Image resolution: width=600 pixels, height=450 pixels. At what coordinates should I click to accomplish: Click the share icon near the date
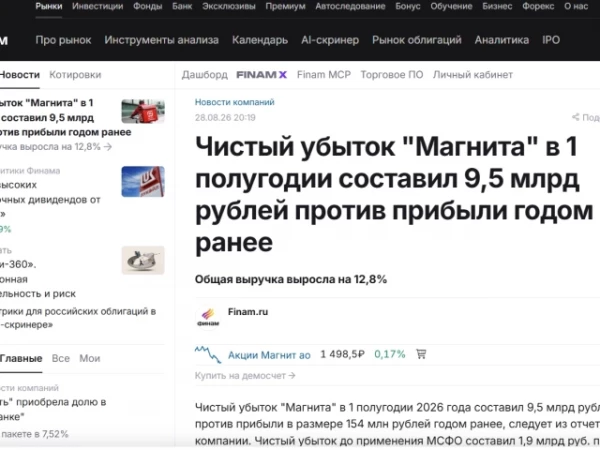coord(576,117)
